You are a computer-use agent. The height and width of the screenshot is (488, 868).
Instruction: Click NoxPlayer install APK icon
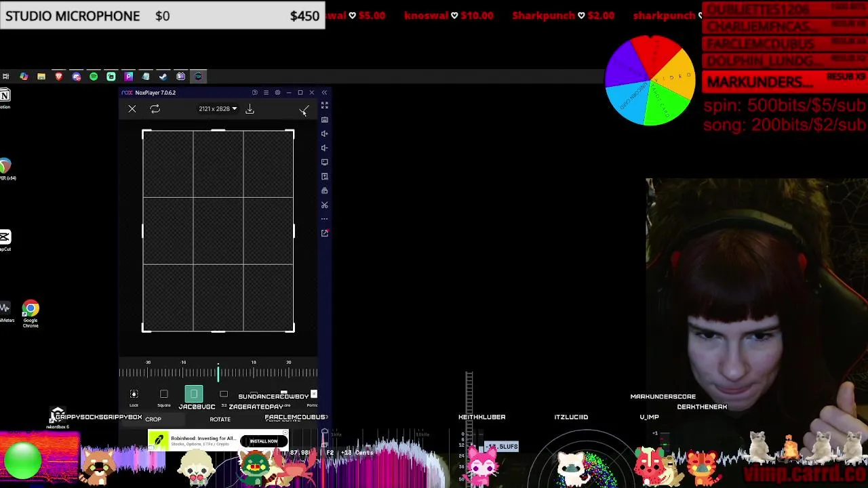click(x=324, y=176)
